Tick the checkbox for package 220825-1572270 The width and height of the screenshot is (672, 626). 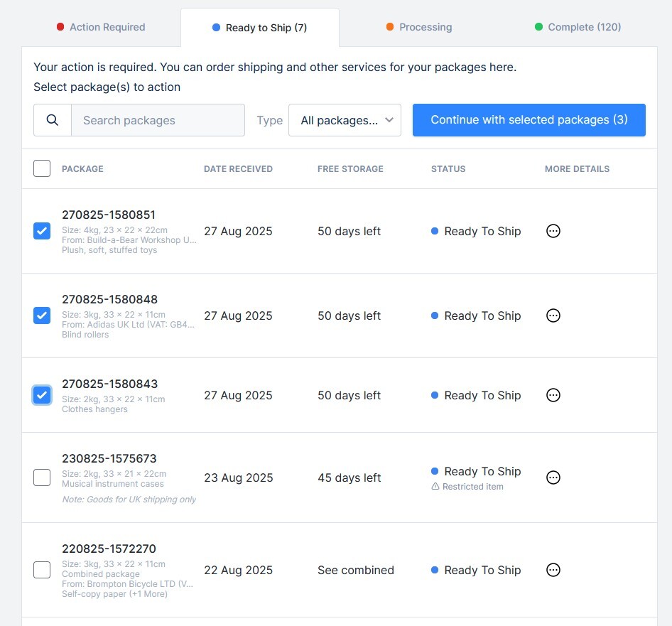pyautogui.click(x=42, y=570)
